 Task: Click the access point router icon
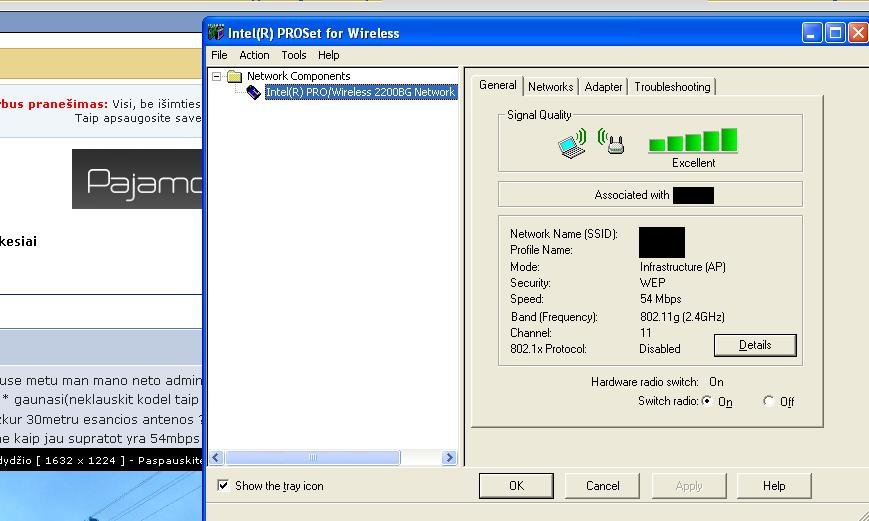[x=611, y=142]
